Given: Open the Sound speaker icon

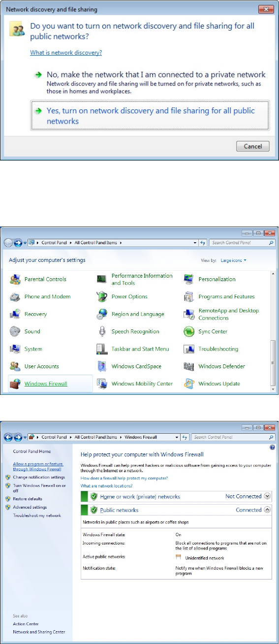Looking at the screenshot, I should (x=15, y=331).
